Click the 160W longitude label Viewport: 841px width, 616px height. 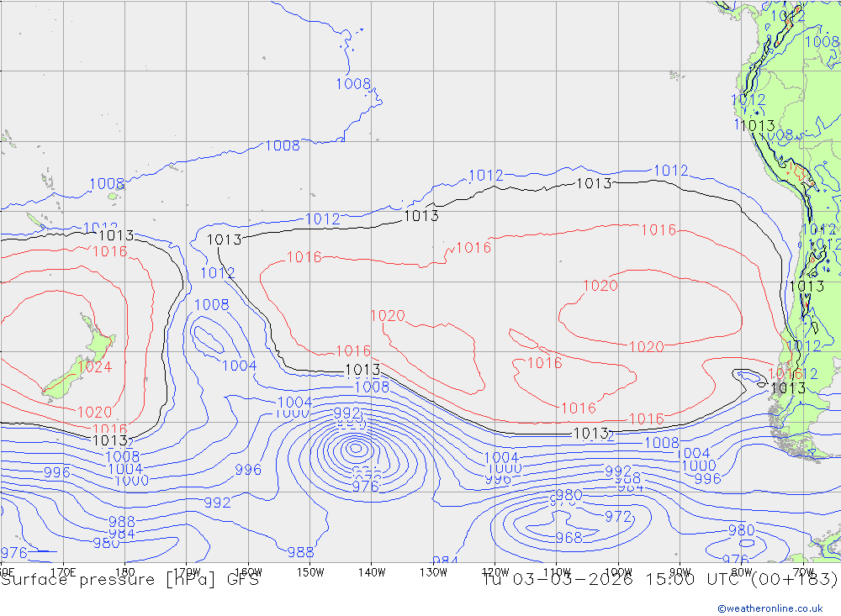(x=248, y=572)
